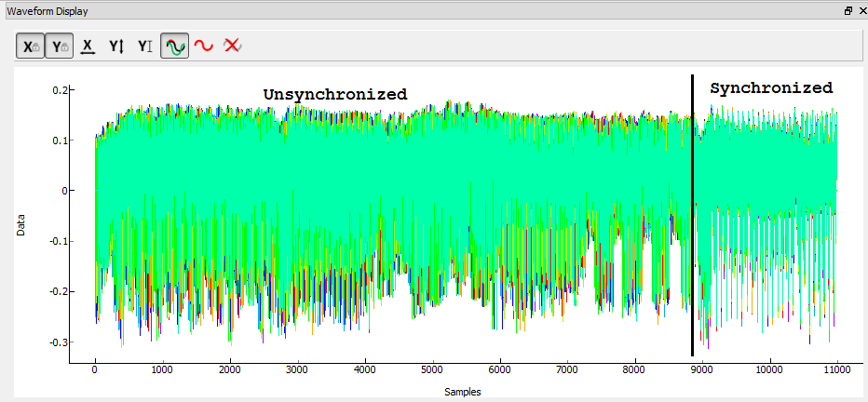The image size is (868, 402).
Task: Toggle the Y-axis lock button
Action: pos(59,46)
